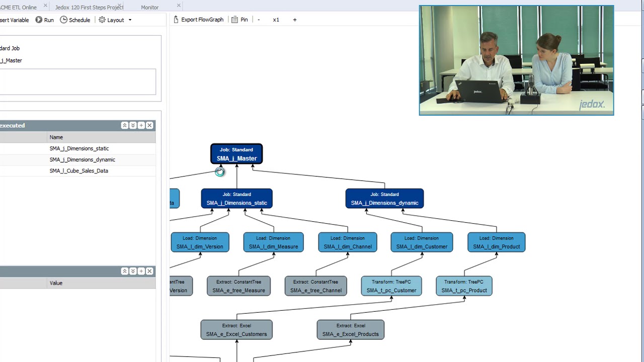Switch to the Monitor tab

[x=149, y=7]
